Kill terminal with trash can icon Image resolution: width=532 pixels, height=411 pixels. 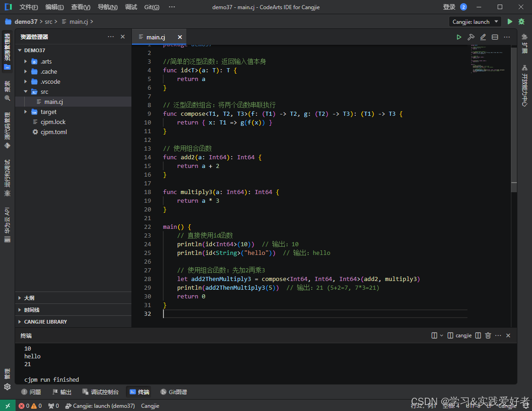coord(488,335)
